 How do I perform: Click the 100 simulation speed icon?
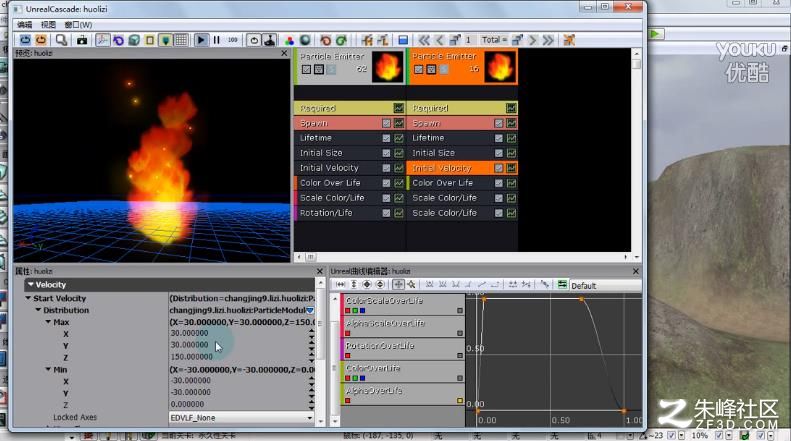[x=233, y=40]
